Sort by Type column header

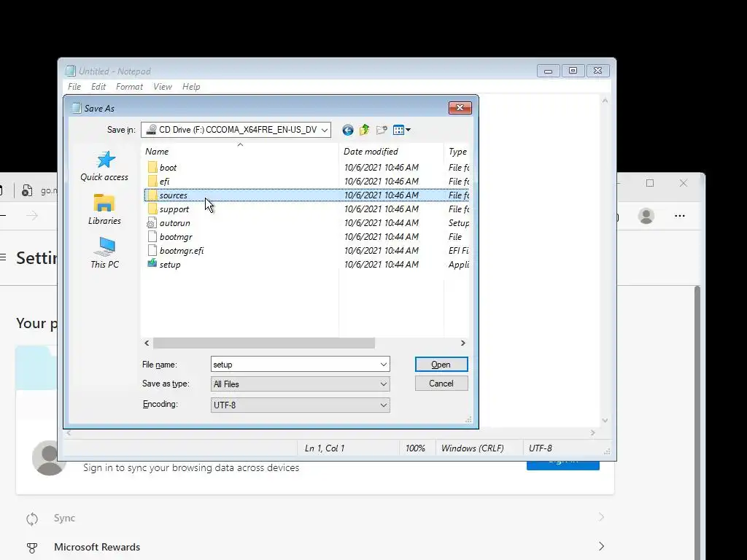coord(457,152)
